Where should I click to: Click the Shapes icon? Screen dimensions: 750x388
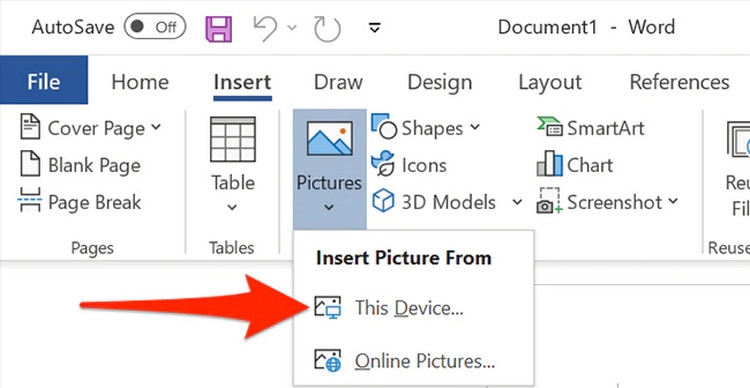(x=384, y=126)
